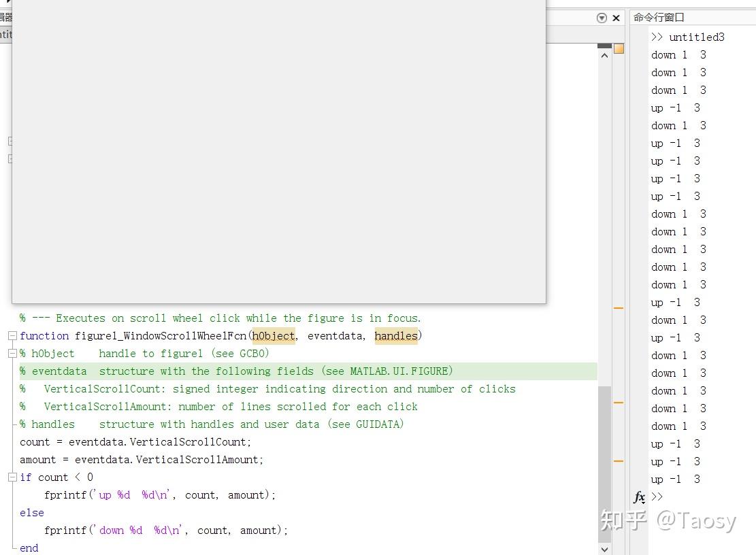The height and width of the screenshot is (555, 756).
Task: Open the panel actions circled dropdown arrow
Action: (600, 18)
